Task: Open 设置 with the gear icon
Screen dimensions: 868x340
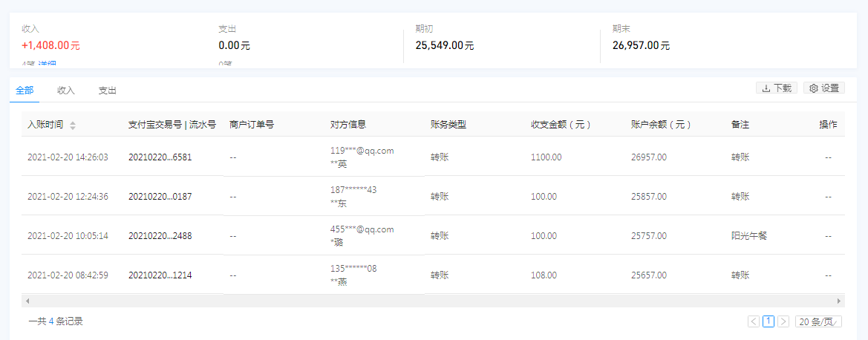Action: tap(824, 88)
